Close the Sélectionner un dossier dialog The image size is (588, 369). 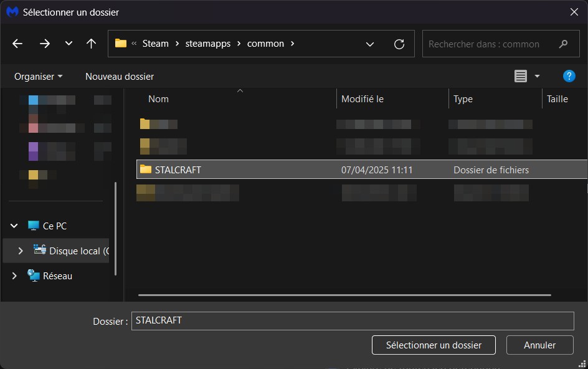click(574, 12)
